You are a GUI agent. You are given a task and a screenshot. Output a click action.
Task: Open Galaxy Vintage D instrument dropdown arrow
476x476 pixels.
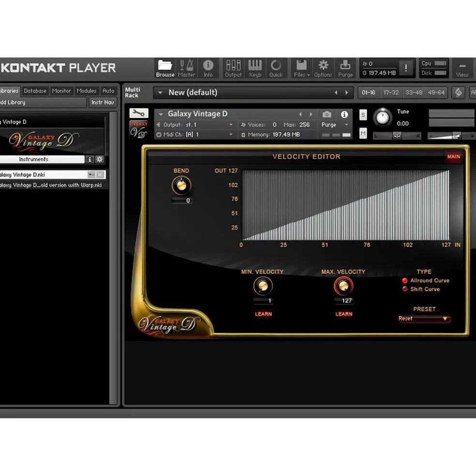click(161, 114)
